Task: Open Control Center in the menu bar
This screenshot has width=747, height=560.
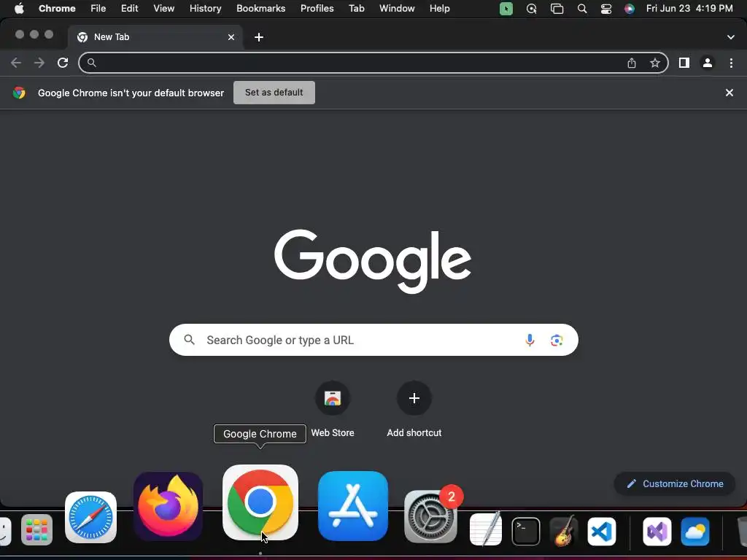Action: coord(606,9)
